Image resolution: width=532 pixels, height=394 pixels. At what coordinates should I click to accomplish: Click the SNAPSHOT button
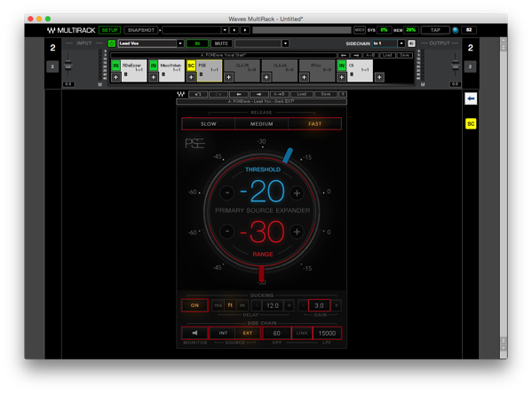(x=141, y=30)
